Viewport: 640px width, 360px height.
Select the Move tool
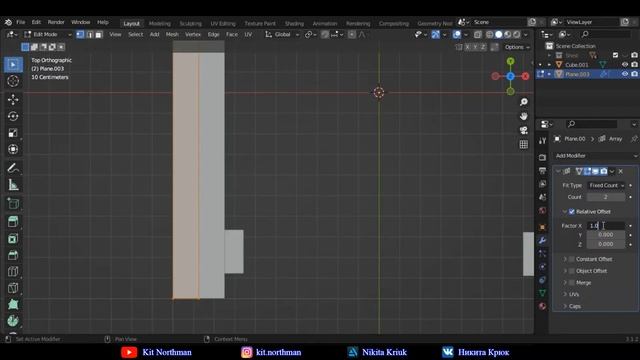coord(13,100)
